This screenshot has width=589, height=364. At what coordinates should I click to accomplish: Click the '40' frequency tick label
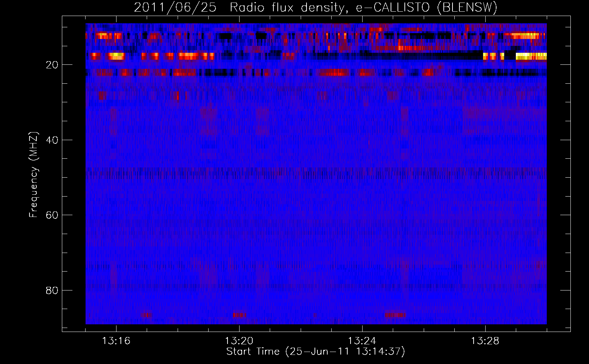pos(52,140)
